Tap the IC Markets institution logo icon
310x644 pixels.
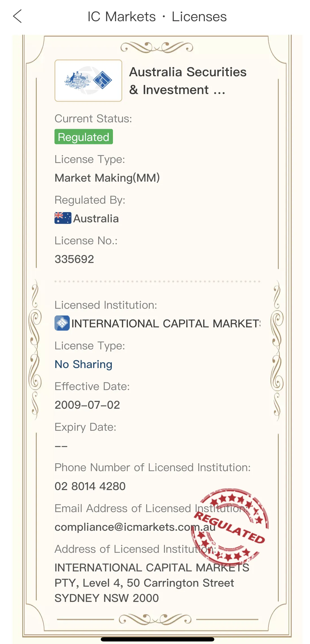(62, 323)
